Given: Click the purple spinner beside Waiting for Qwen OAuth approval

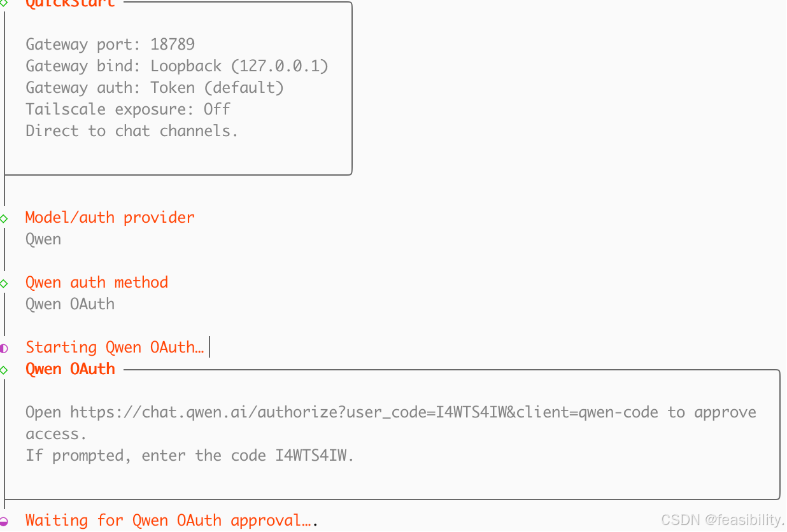Looking at the screenshot, I should 4,521.
